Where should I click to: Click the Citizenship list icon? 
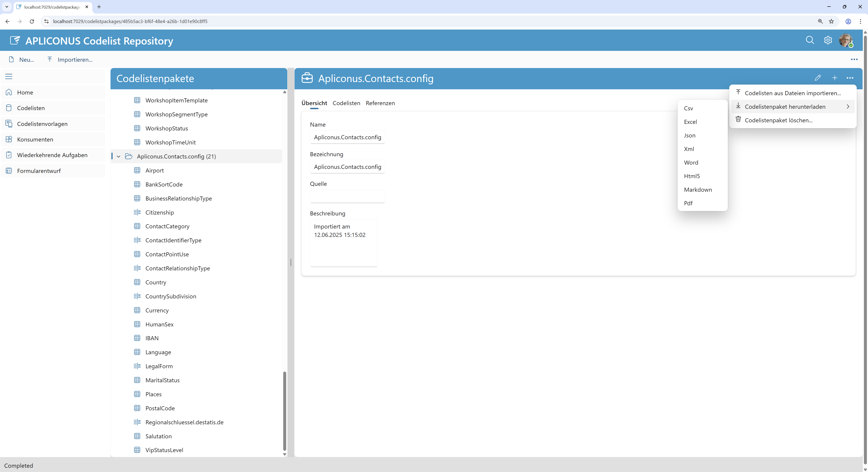click(137, 212)
